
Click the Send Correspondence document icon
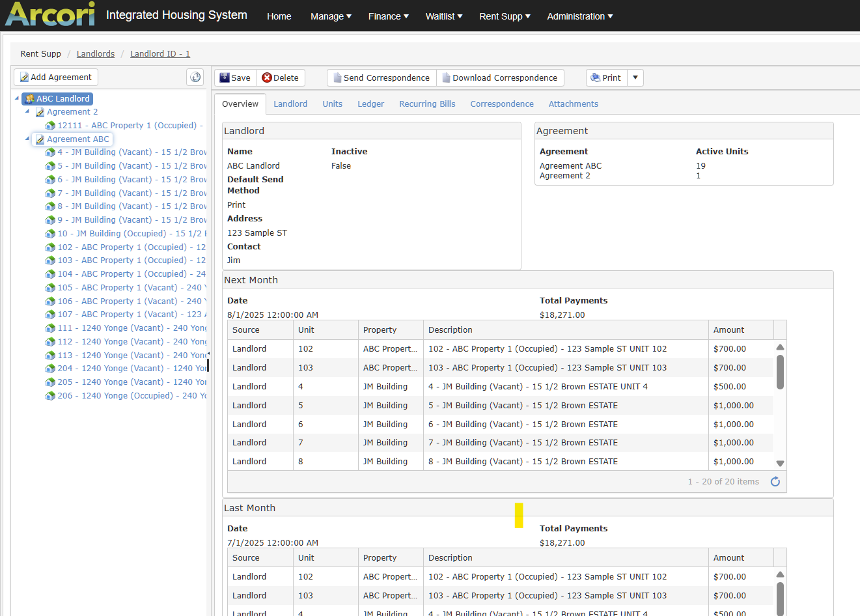337,77
